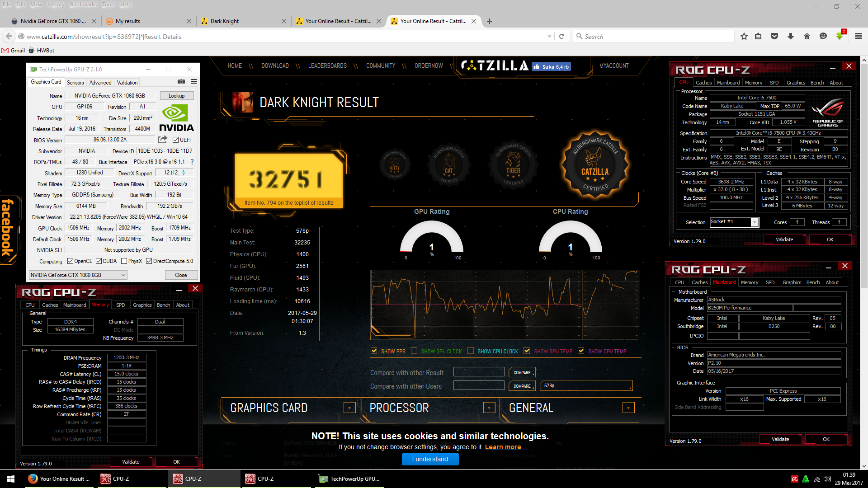This screenshot has height=488, width=868.
Task: Disable SHOW GPU TEMP checkbox
Action: [527, 351]
